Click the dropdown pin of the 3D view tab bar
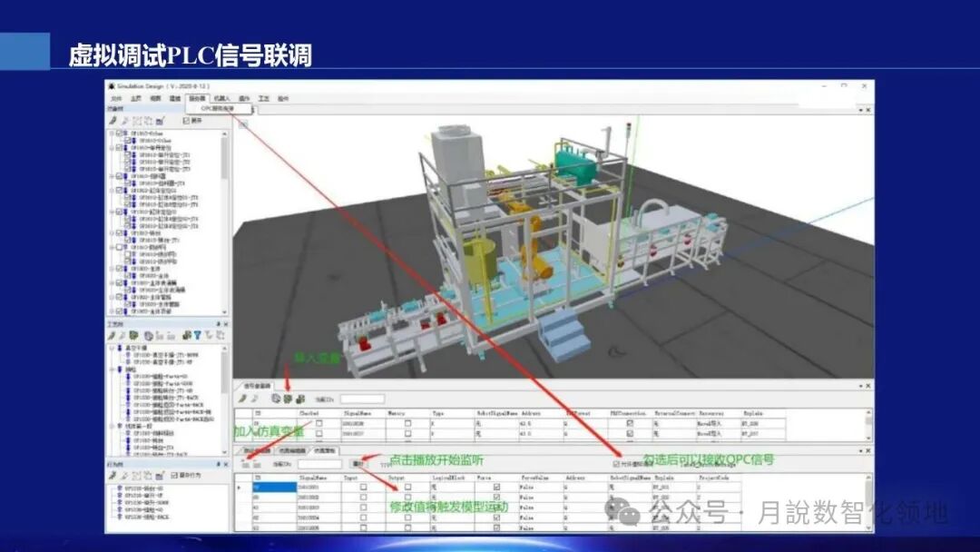Screen dimensions: 980x552 click(x=860, y=110)
